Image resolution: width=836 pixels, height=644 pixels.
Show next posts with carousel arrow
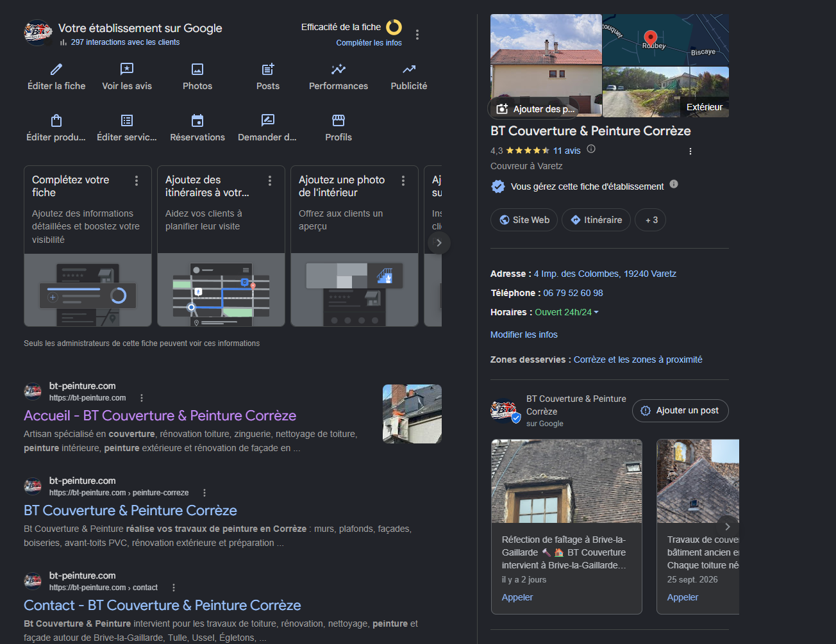point(728,527)
